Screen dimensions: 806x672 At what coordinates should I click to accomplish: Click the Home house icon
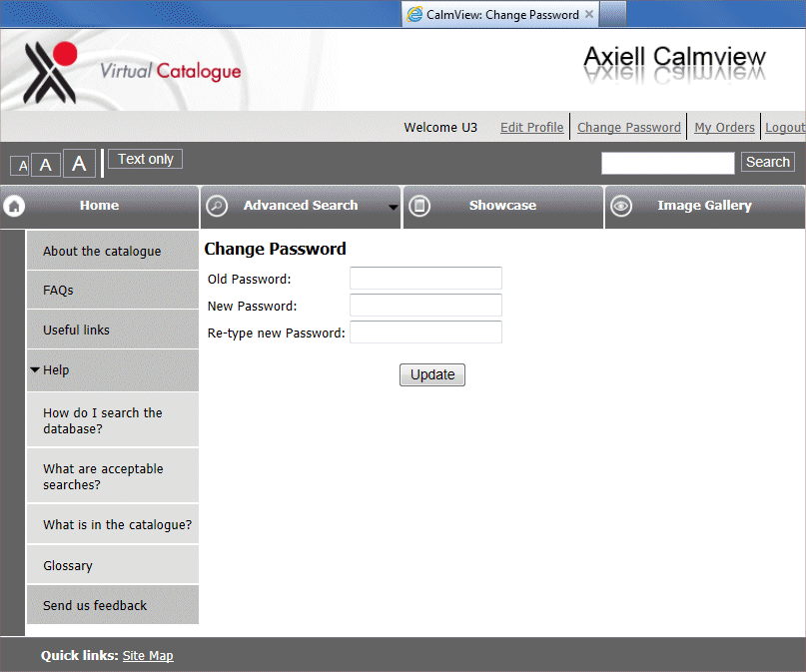coord(14,207)
